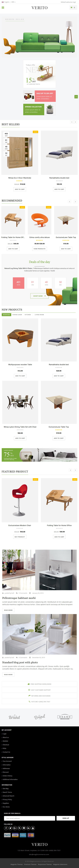This screenshot has width=79, height=868.
Task: Show next Best Sellers products
Action: [75, 122]
